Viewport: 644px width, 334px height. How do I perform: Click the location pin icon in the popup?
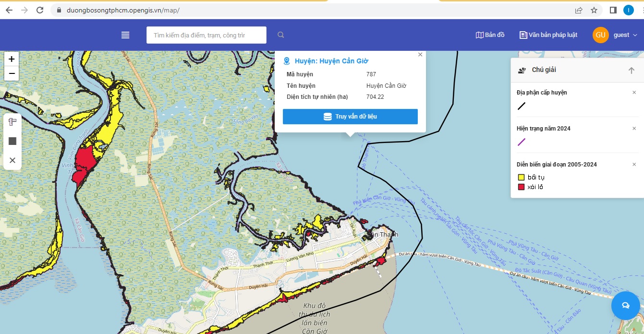[x=287, y=61]
